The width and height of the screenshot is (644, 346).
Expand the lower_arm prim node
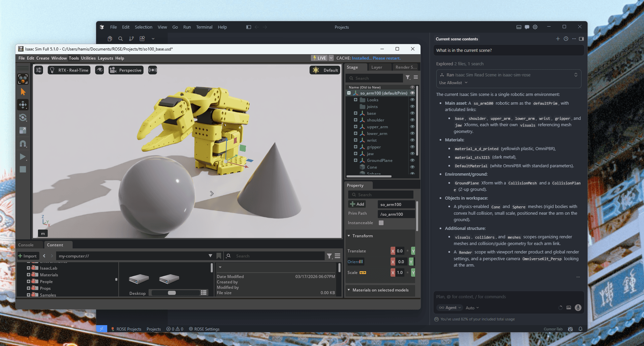[356, 133]
